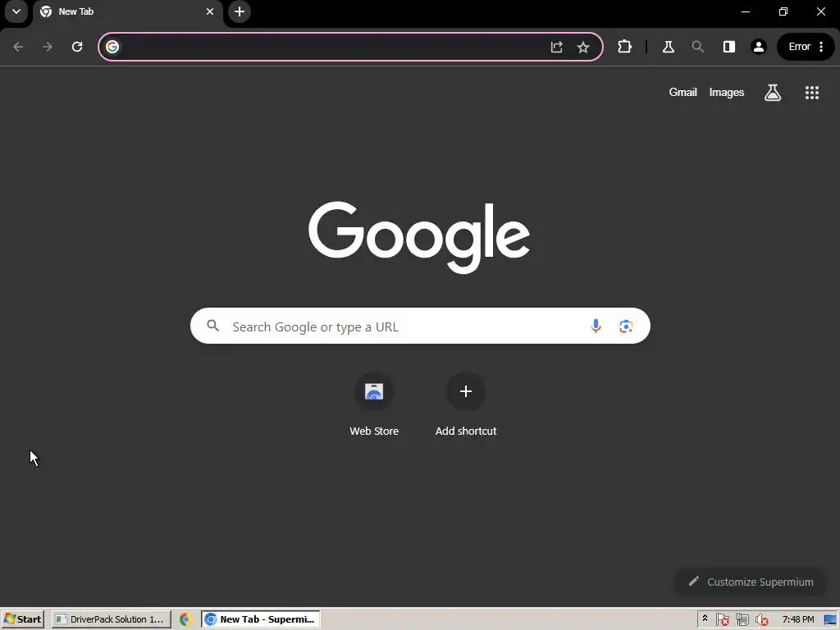Click the 7:48 PM clock
The image size is (840, 630).
(797, 619)
